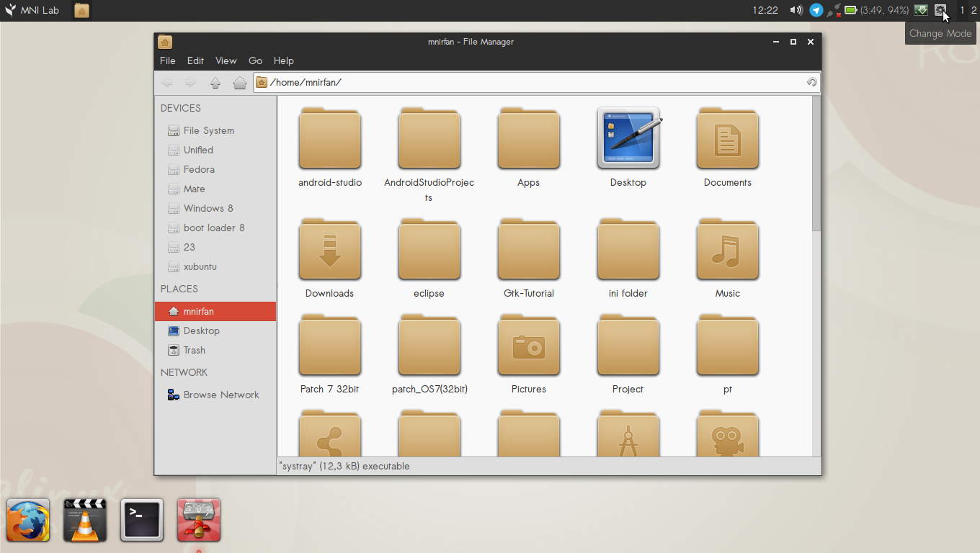The width and height of the screenshot is (980, 553).
Task: Switch to workspace 2
Action: (x=974, y=10)
